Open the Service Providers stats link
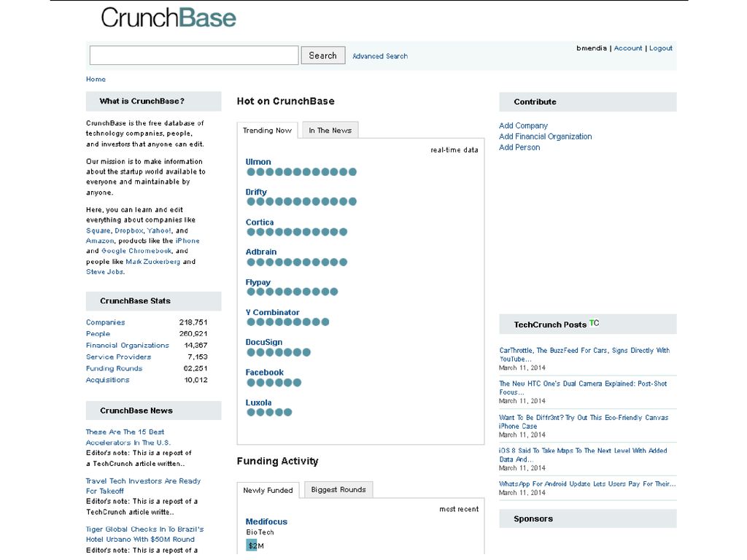This screenshot has height=560, width=747. click(x=118, y=357)
